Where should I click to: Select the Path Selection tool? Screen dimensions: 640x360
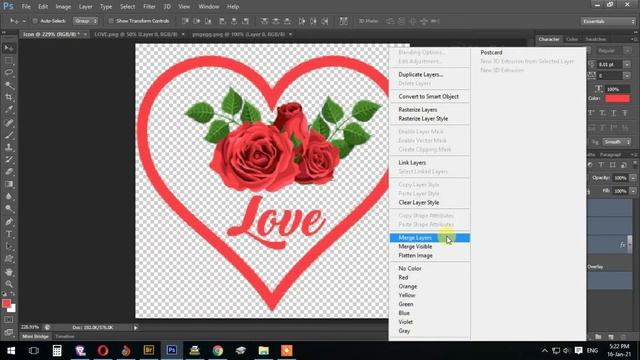pos(9,247)
